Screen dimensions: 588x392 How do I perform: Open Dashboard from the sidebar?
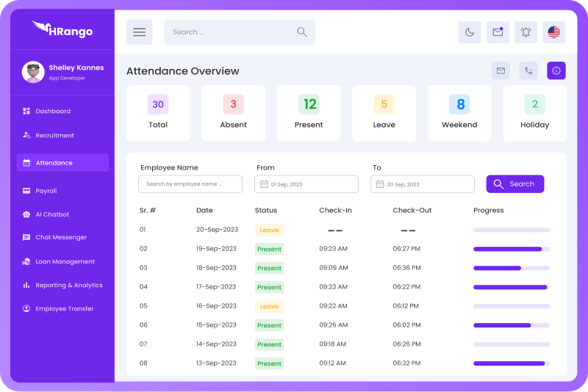(x=53, y=112)
